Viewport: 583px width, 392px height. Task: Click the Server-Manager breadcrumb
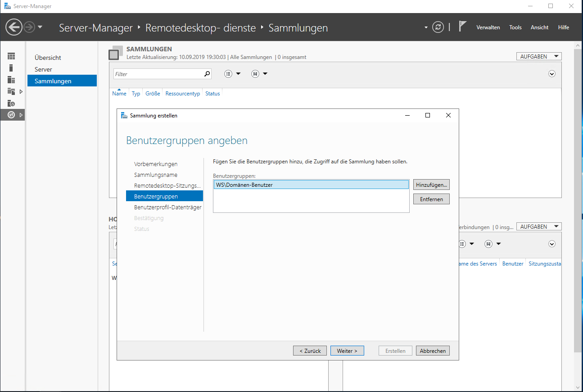[x=96, y=28]
